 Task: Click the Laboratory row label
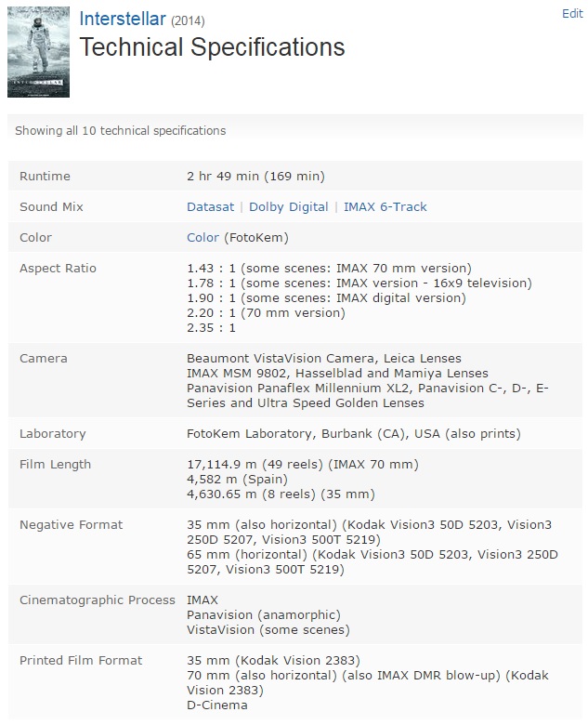[x=53, y=434]
